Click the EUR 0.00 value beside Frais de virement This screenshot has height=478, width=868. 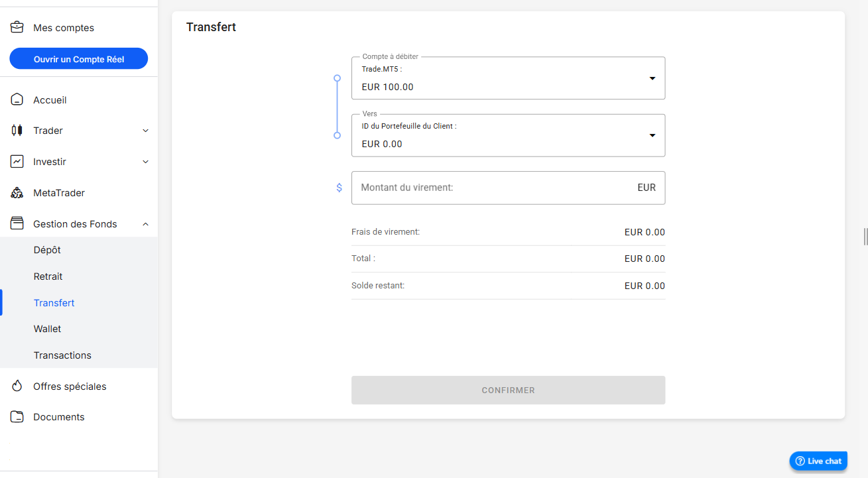(645, 232)
